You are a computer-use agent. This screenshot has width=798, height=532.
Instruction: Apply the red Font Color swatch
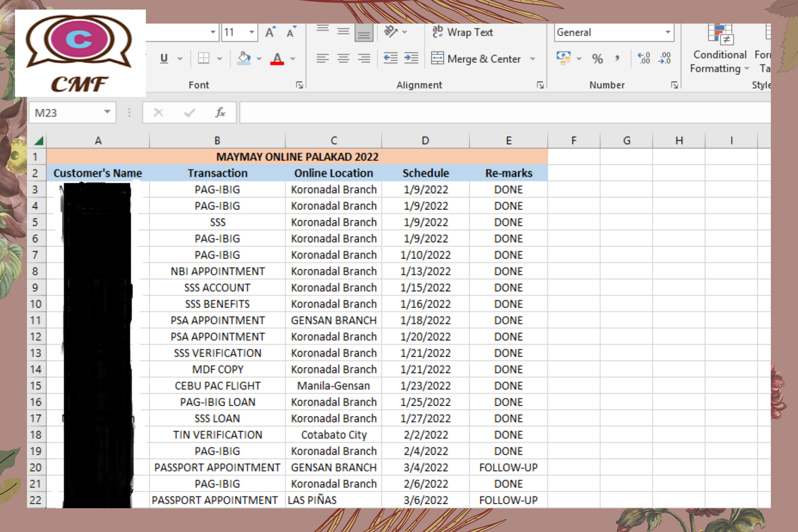[277, 59]
